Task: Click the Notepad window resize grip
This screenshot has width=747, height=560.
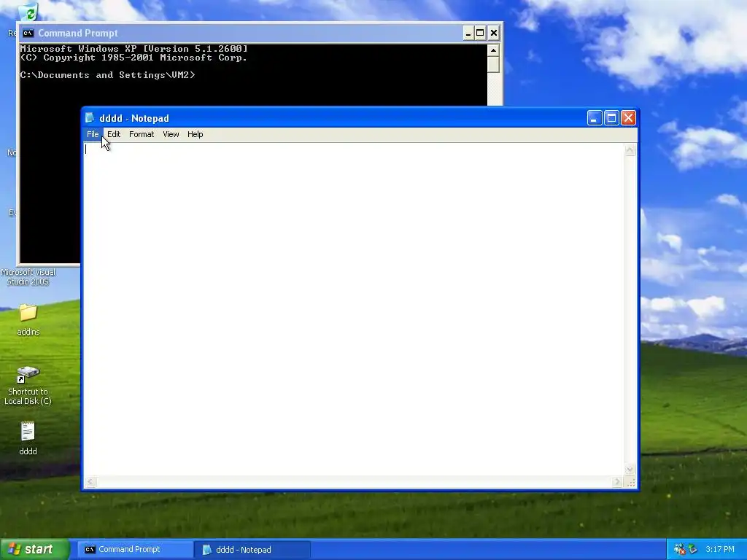Action: (x=631, y=483)
